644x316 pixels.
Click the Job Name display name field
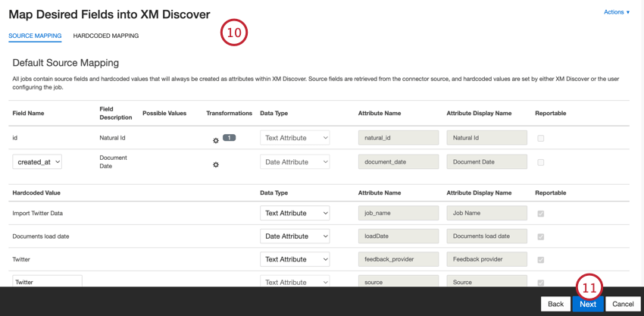click(486, 213)
